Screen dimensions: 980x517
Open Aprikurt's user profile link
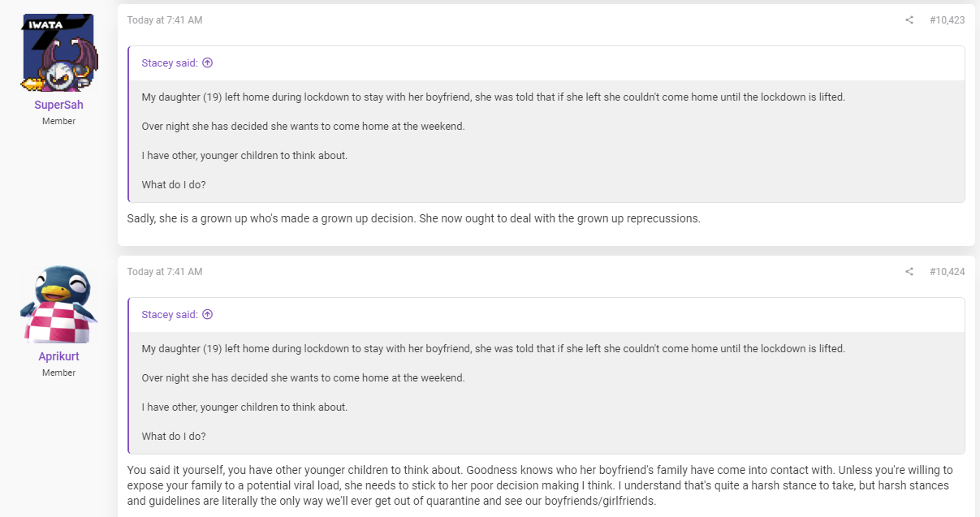point(58,356)
